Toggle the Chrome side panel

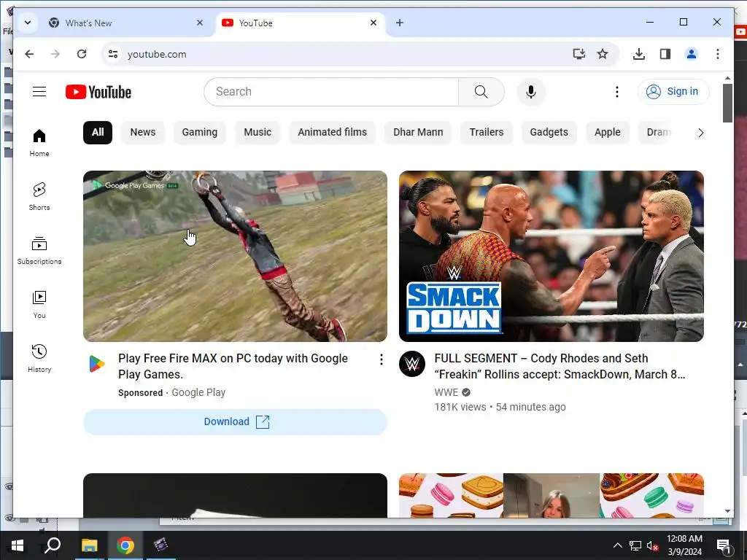coord(665,54)
